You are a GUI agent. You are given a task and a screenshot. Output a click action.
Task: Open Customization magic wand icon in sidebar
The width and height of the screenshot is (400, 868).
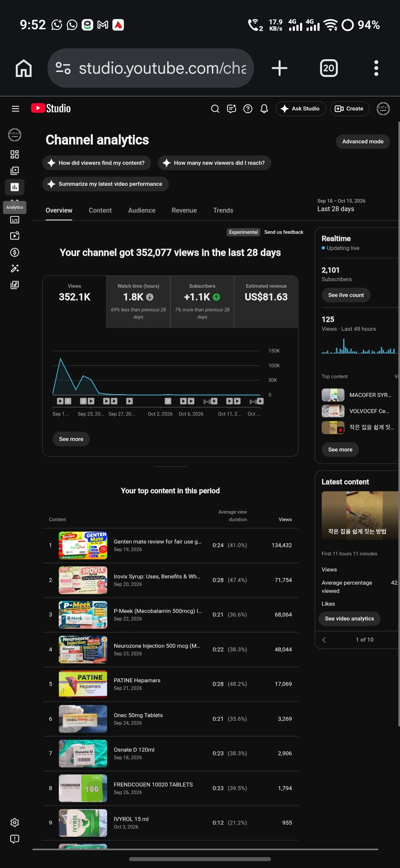click(15, 268)
